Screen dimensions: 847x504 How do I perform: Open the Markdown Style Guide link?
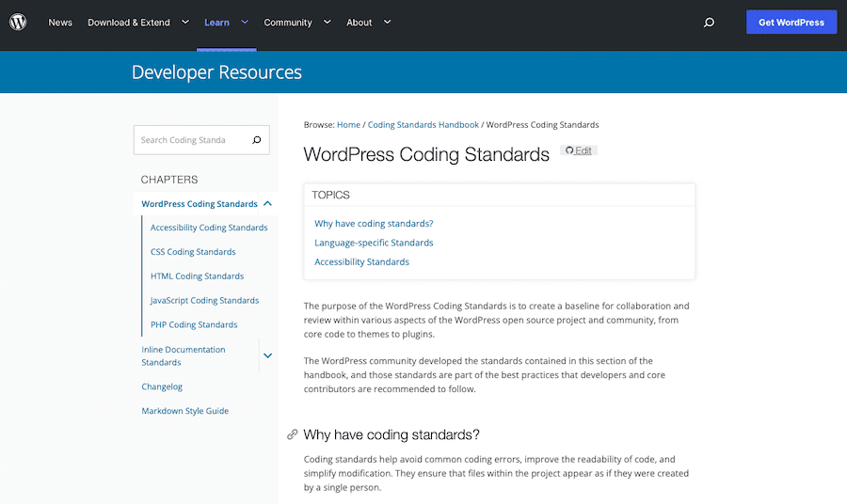pos(184,411)
